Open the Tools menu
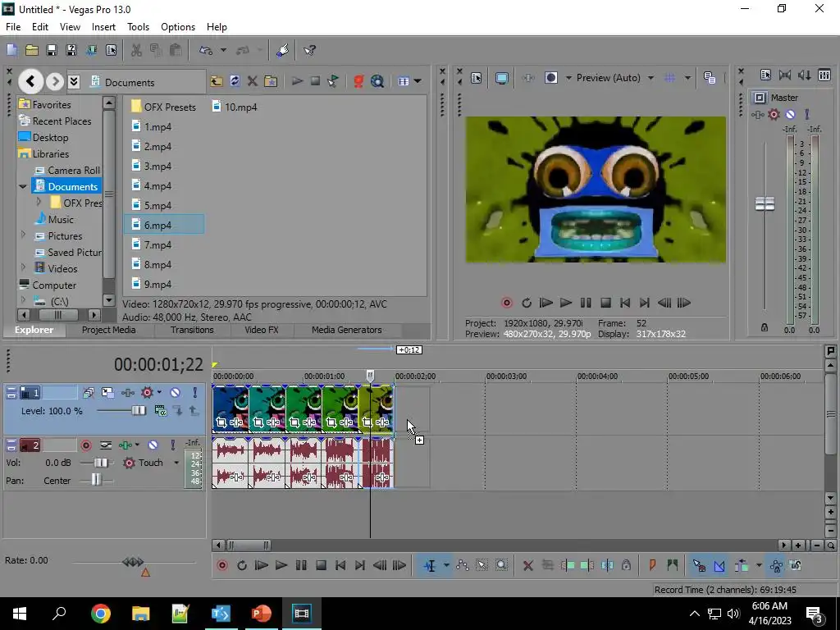The image size is (840, 630). (x=138, y=27)
